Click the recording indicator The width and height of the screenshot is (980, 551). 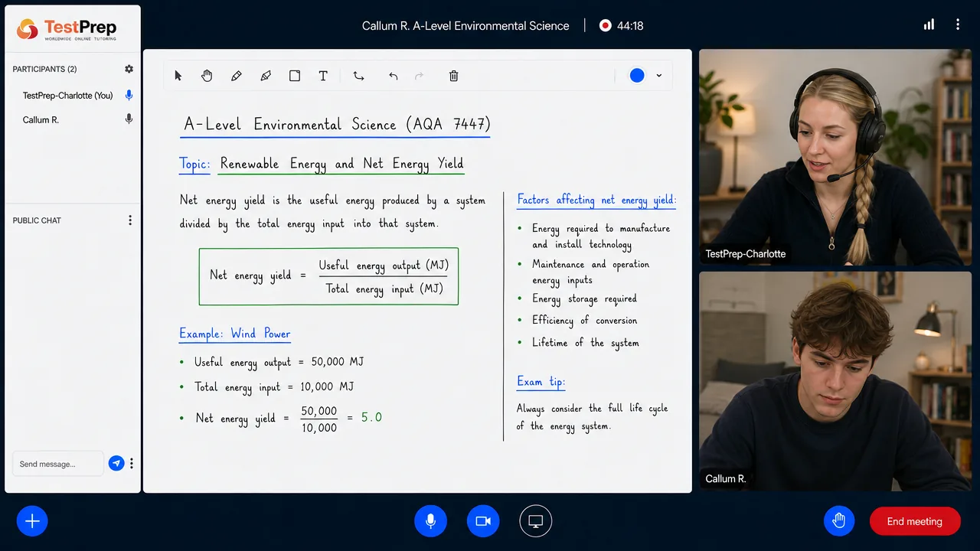pyautogui.click(x=606, y=25)
